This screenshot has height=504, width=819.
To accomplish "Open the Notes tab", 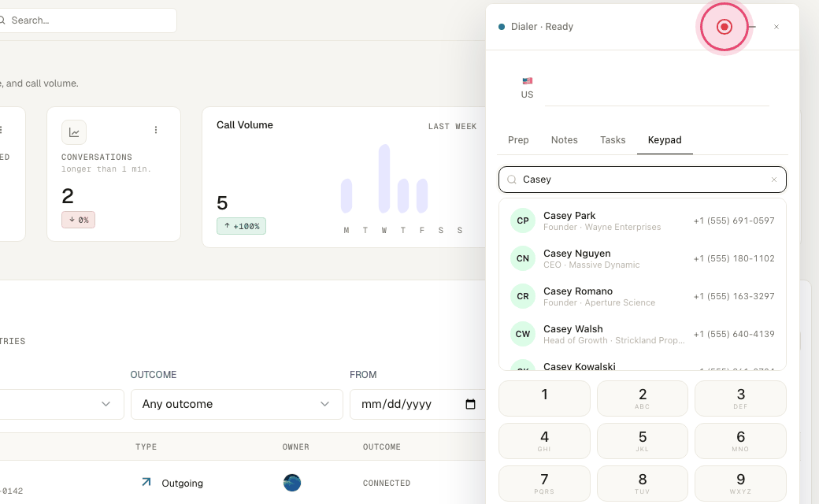I will [x=564, y=140].
